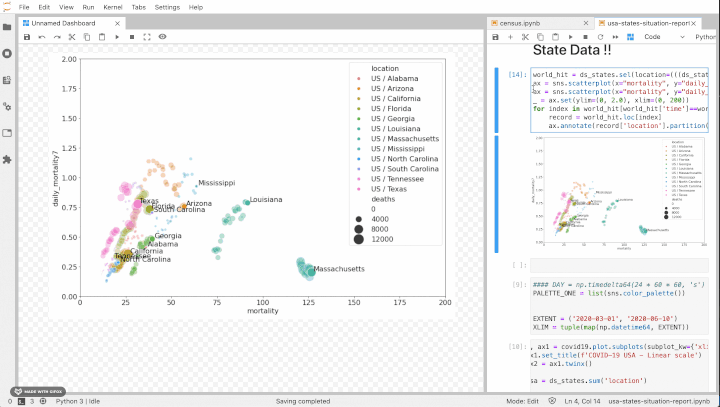Open the Property Inspector gears sidebar icon

[x=7, y=107]
